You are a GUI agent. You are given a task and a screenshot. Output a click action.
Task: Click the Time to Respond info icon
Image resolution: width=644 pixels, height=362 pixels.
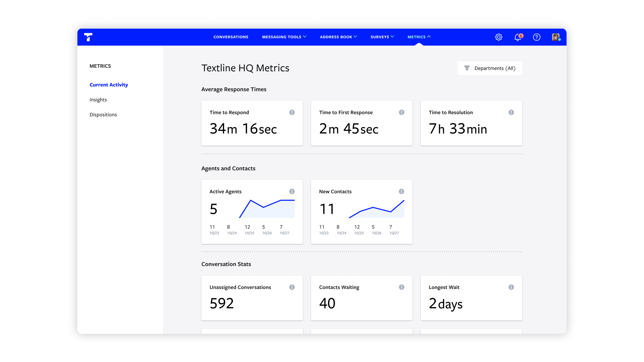tap(292, 112)
